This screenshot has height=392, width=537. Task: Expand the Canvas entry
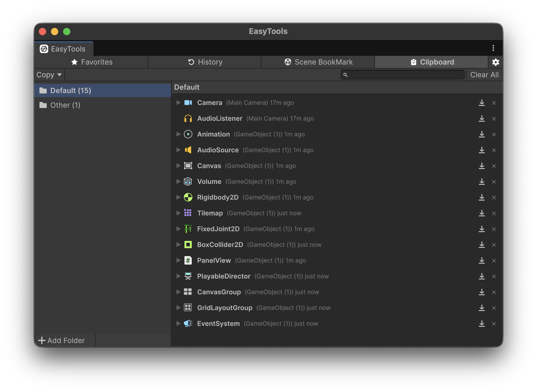pyautogui.click(x=178, y=166)
